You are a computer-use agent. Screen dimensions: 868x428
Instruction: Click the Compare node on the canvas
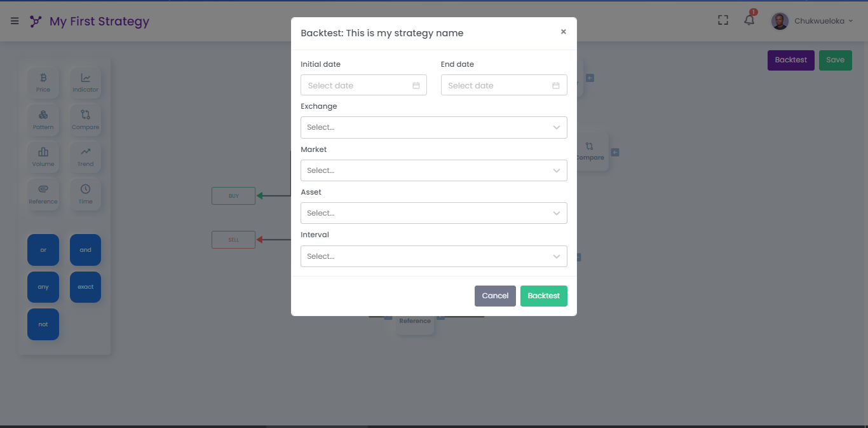pos(592,152)
